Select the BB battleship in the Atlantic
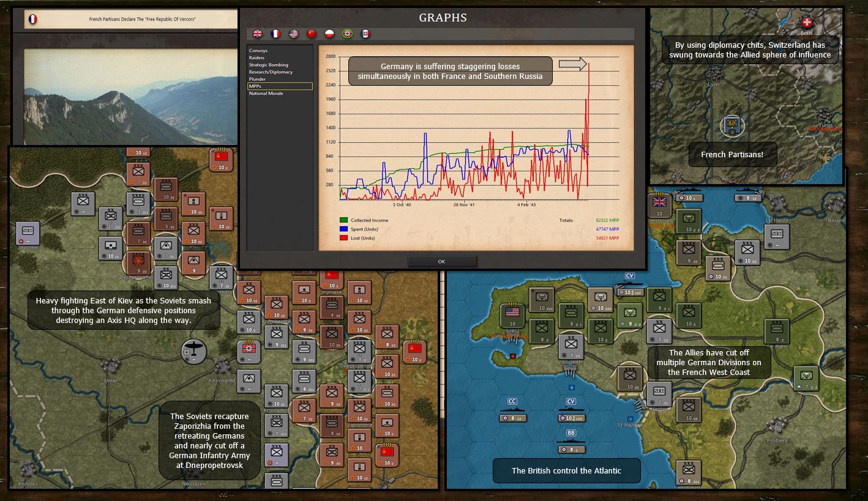This screenshot has height=501, width=868. pyautogui.click(x=571, y=440)
